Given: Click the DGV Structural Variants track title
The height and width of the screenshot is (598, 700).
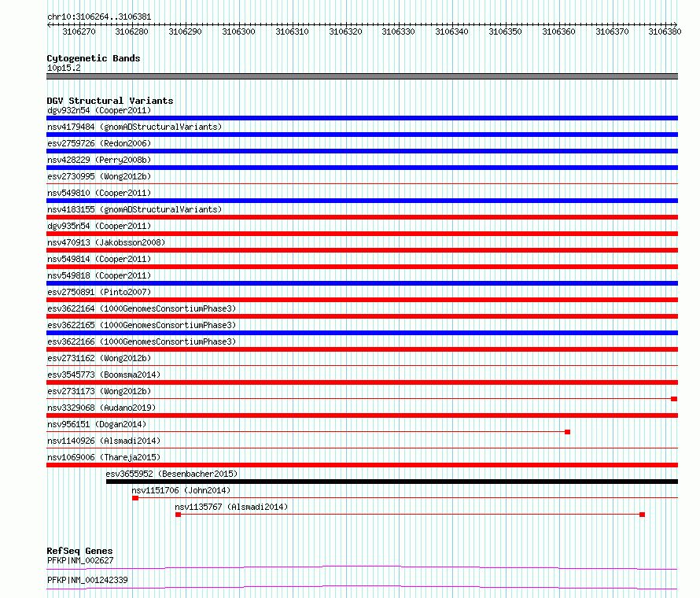Looking at the screenshot, I should tap(110, 101).
